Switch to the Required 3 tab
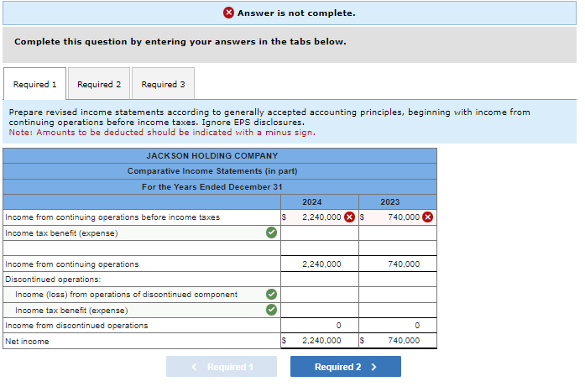This screenshot has width=585, height=392. 163,84
